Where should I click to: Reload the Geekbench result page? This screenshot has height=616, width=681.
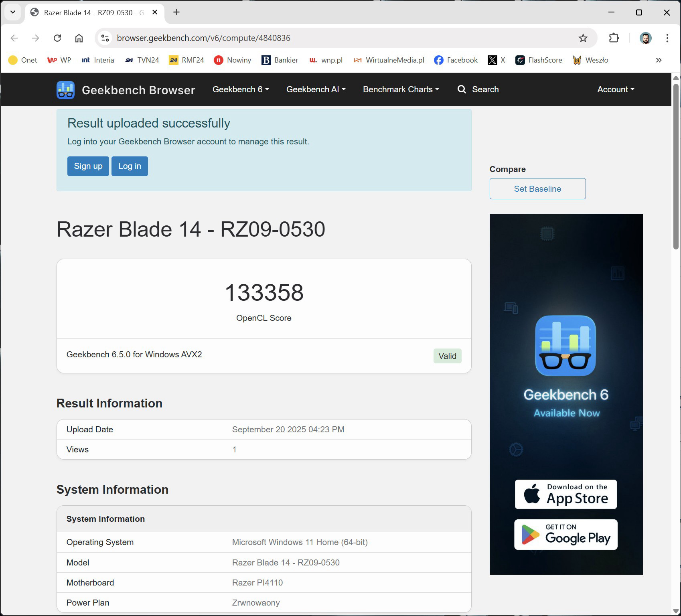(57, 38)
